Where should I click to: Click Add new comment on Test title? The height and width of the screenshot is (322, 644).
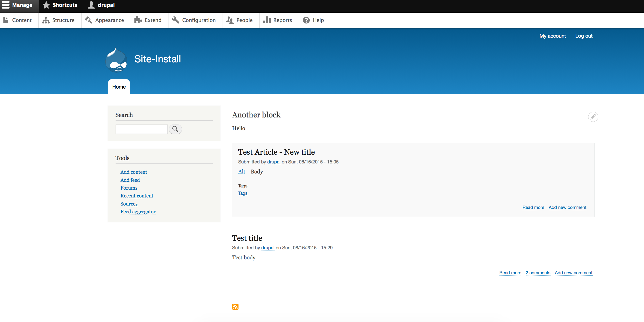[x=573, y=273]
